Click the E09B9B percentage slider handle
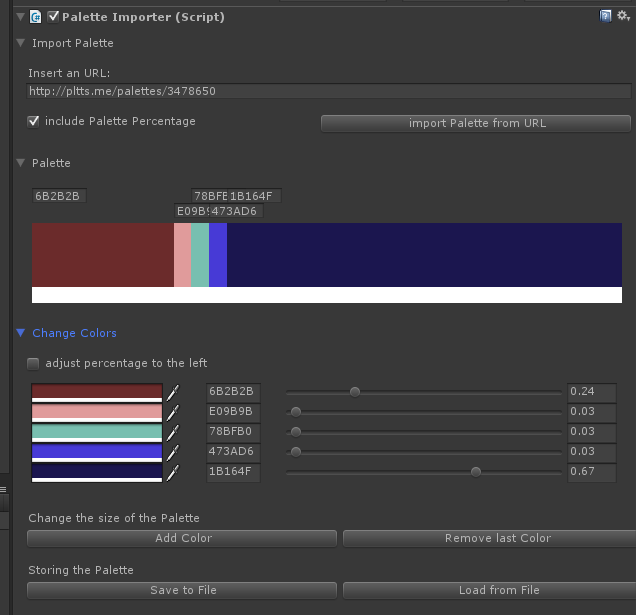Image resolution: width=636 pixels, height=615 pixels. [296, 412]
